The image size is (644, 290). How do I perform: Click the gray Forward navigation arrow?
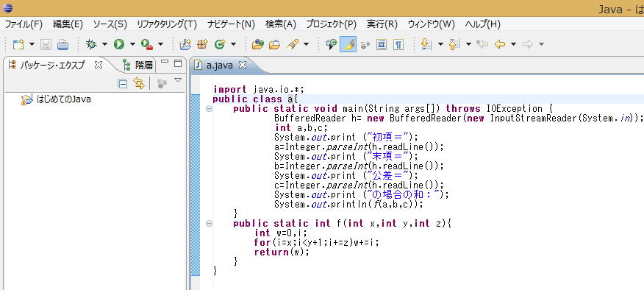click(x=528, y=44)
